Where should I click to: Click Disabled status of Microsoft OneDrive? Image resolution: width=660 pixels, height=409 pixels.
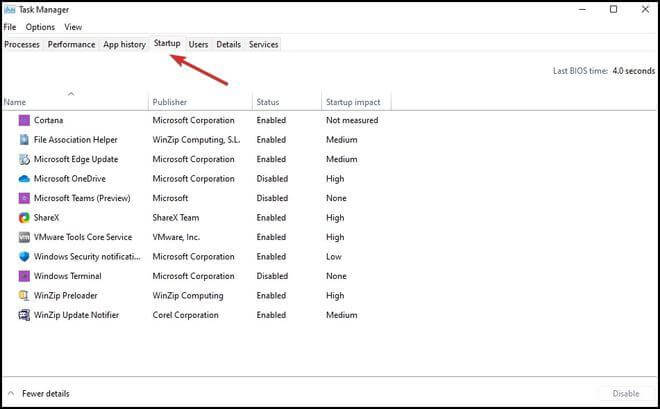click(x=272, y=179)
